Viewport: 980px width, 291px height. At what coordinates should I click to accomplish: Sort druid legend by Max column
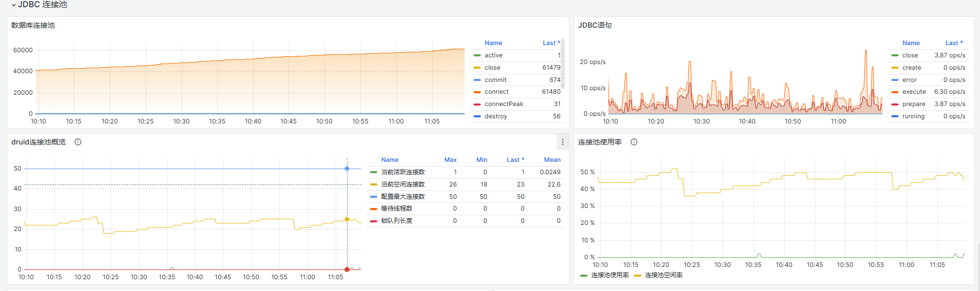point(450,160)
